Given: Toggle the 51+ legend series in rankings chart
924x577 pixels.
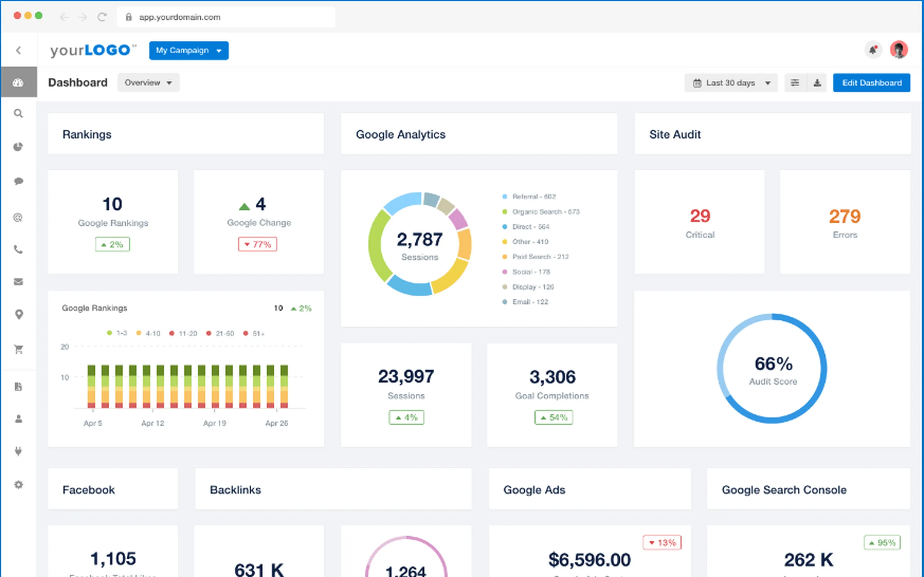Looking at the screenshot, I should (254, 333).
